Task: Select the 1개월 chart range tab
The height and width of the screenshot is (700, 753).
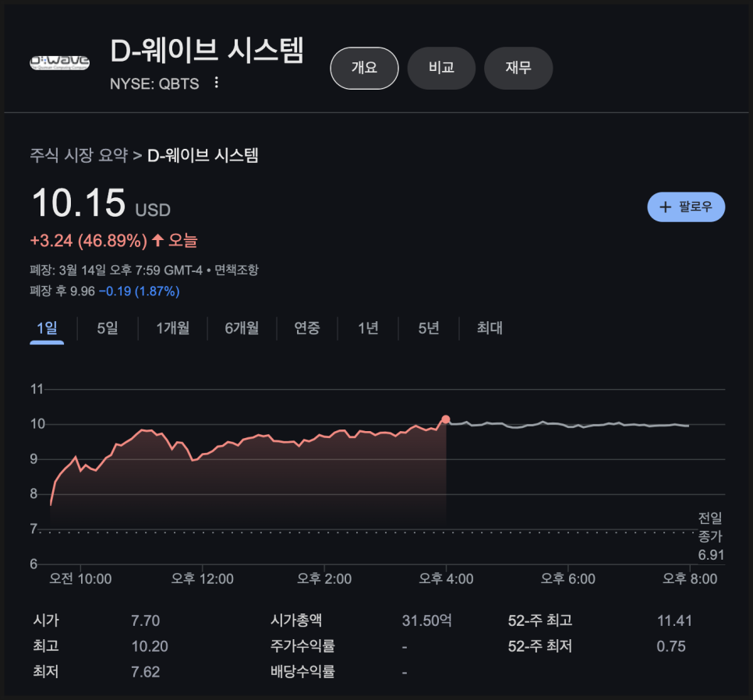Action: [x=173, y=328]
